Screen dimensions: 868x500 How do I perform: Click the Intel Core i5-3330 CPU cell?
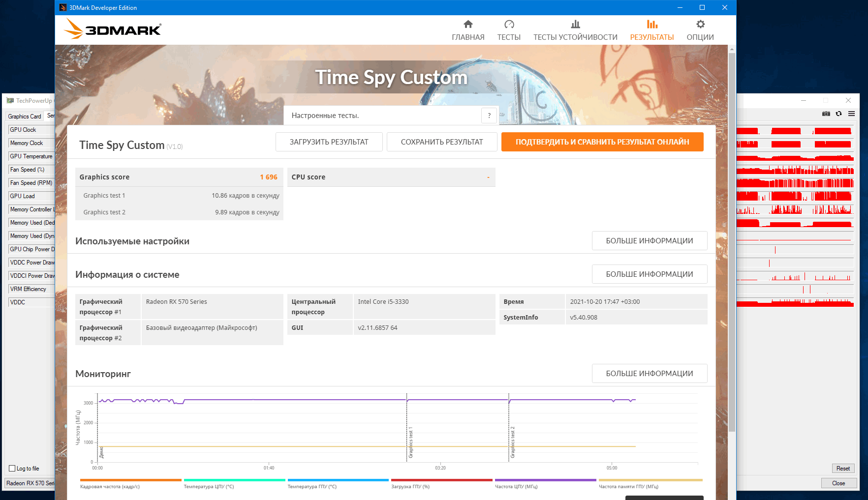[x=424, y=306]
